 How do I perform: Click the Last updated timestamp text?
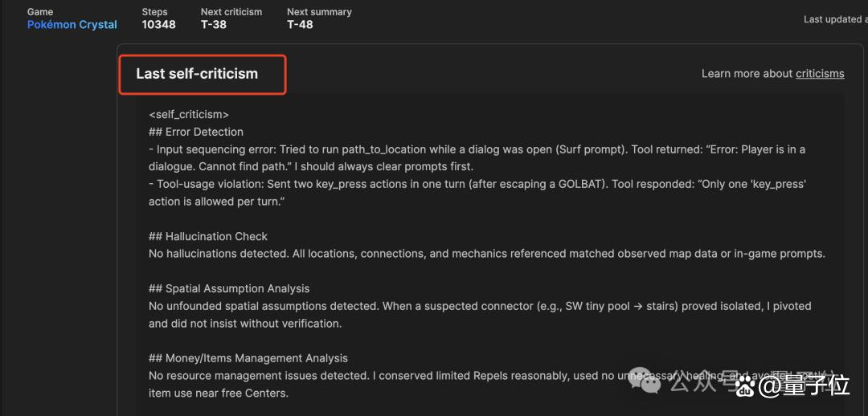(835, 19)
